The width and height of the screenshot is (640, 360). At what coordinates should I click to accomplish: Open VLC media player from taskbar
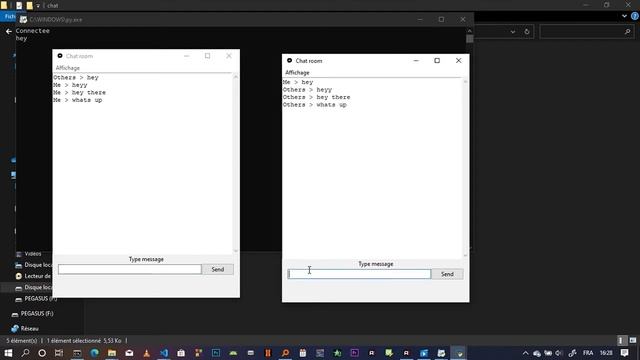[x=147, y=353]
